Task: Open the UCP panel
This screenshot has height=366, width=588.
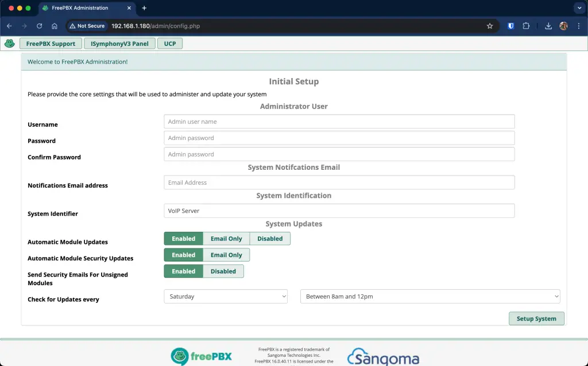Action: click(x=169, y=43)
